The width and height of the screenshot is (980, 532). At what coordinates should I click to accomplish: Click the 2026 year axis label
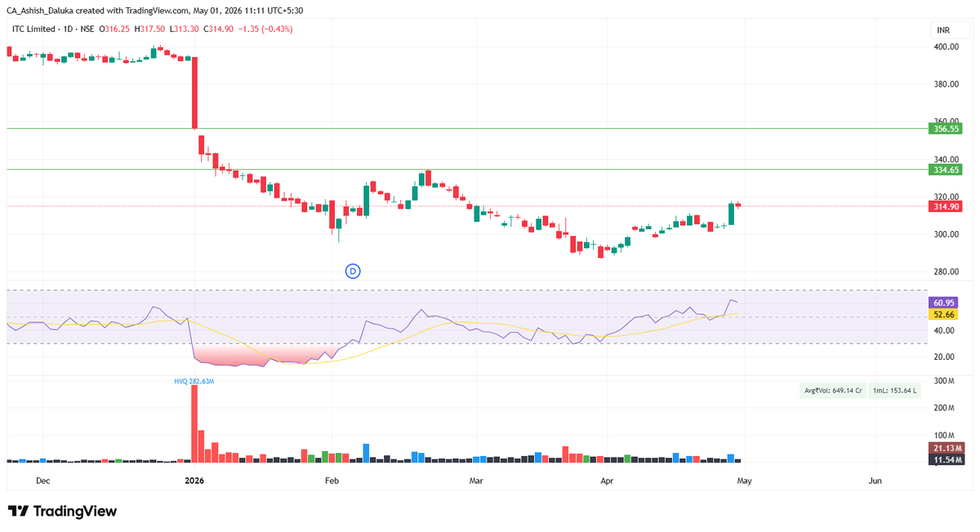click(194, 481)
